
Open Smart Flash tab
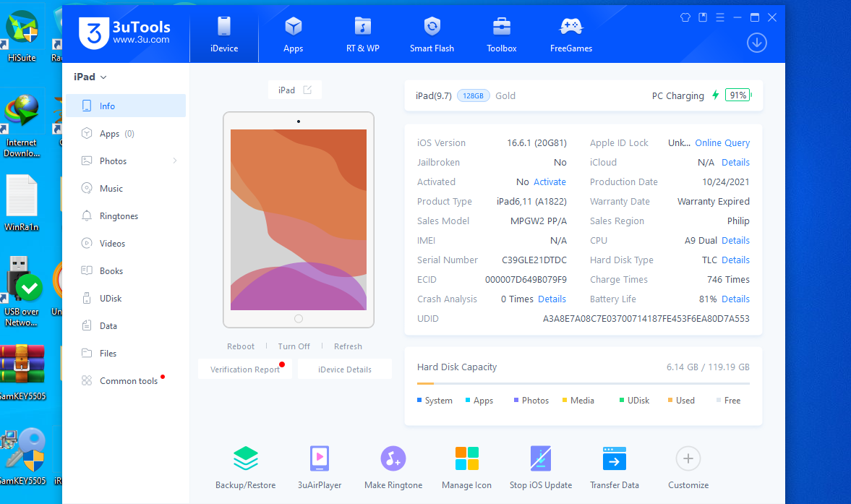(x=432, y=35)
